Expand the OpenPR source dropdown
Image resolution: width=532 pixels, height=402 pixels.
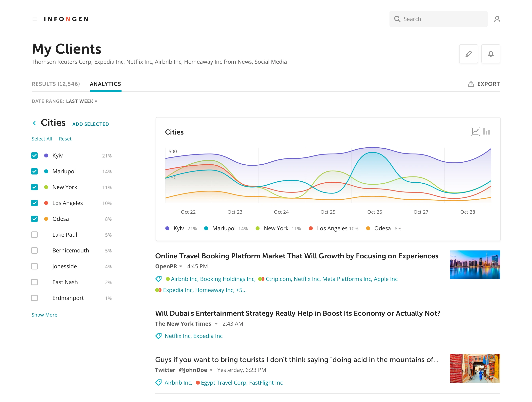(181, 266)
